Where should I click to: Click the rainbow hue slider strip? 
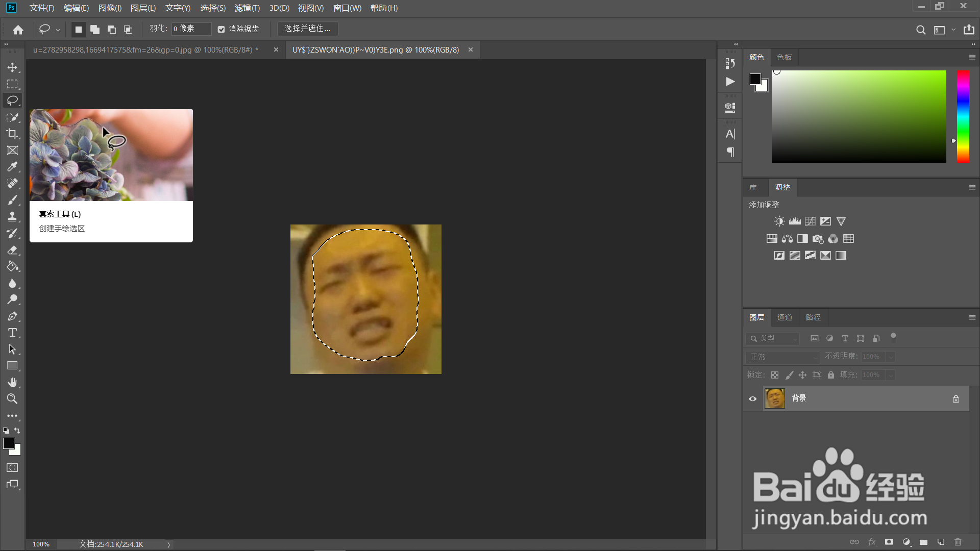pos(963,116)
